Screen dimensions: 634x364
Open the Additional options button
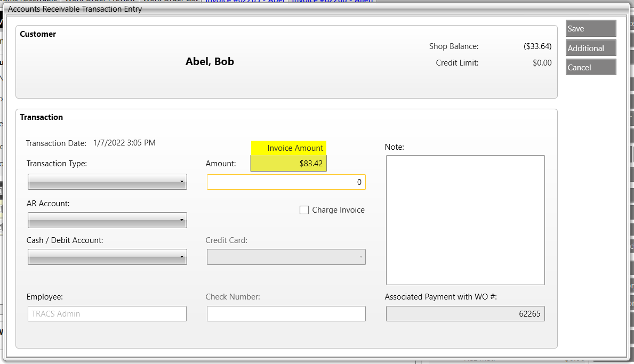pyautogui.click(x=590, y=48)
